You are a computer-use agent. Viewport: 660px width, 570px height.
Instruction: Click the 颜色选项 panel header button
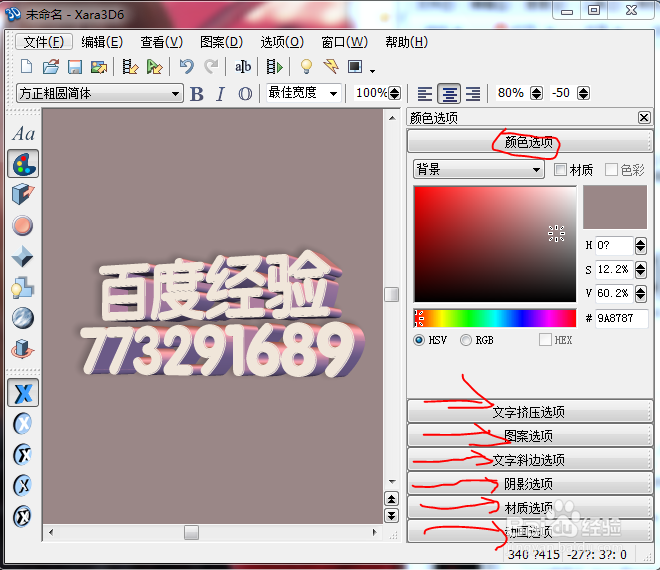pos(530,142)
